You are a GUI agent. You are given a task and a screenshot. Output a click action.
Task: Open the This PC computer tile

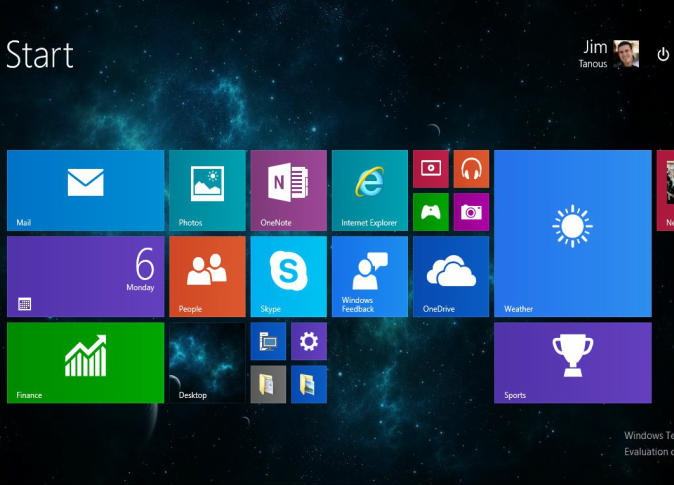268,342
